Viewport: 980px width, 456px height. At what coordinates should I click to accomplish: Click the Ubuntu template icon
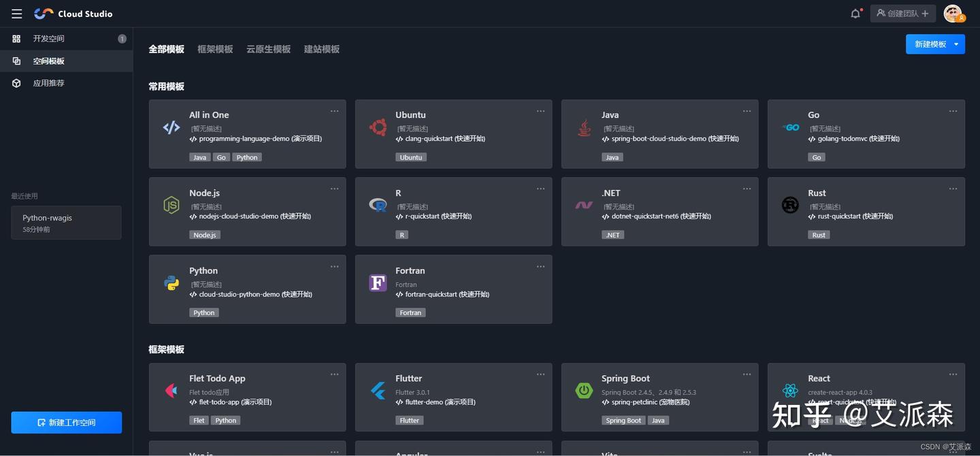coord(378,127)
